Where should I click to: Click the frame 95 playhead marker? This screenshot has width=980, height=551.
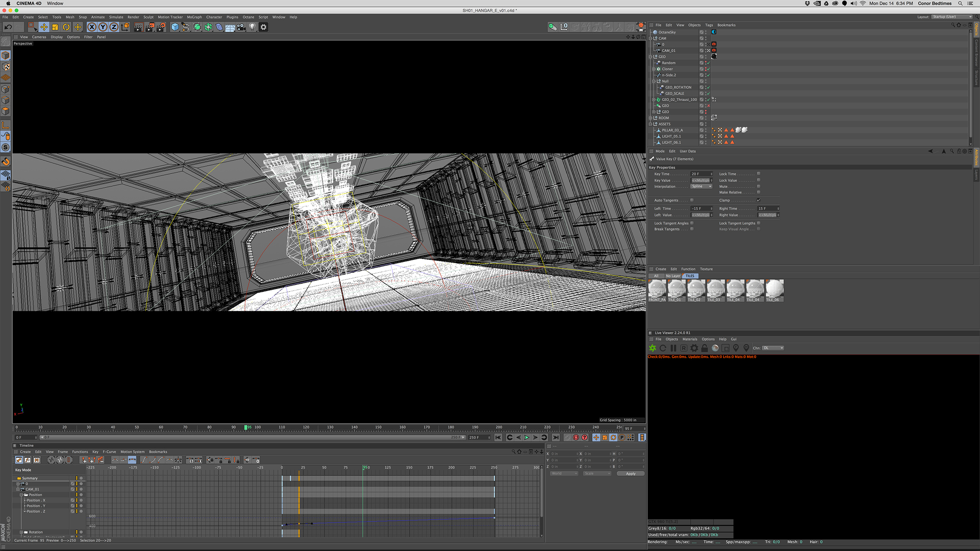pos(246,427)
